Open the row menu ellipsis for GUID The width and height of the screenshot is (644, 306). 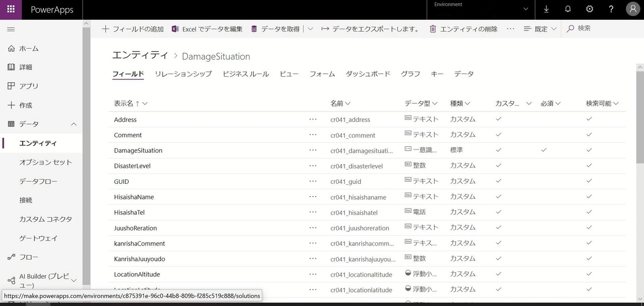[x=313, y=181]
